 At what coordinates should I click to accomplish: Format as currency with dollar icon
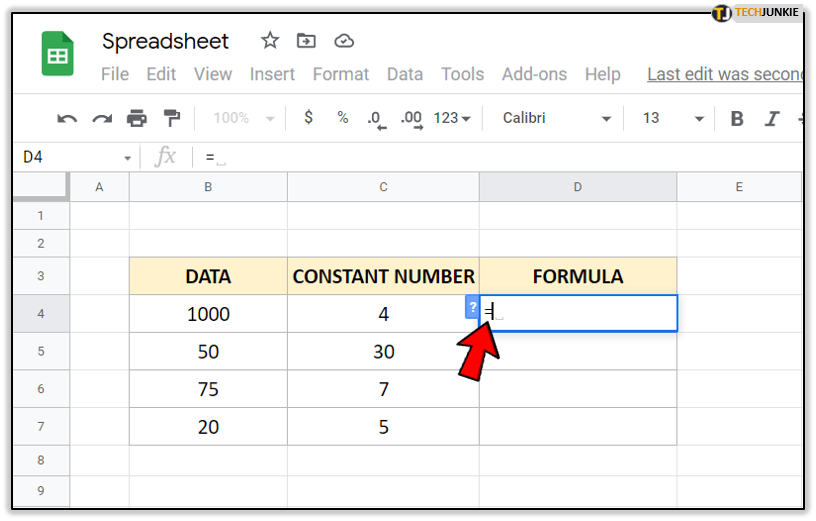(308, 118)
